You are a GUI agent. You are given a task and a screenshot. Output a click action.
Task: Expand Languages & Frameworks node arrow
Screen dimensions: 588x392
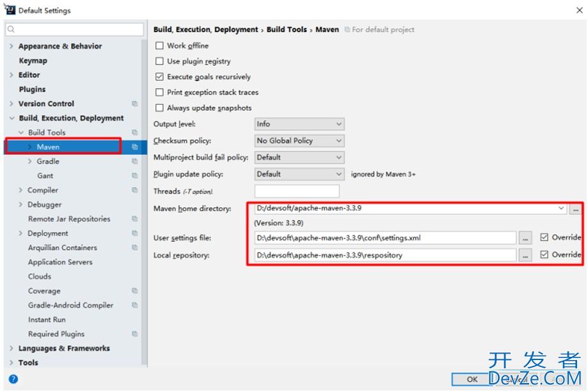coord(12,348)
